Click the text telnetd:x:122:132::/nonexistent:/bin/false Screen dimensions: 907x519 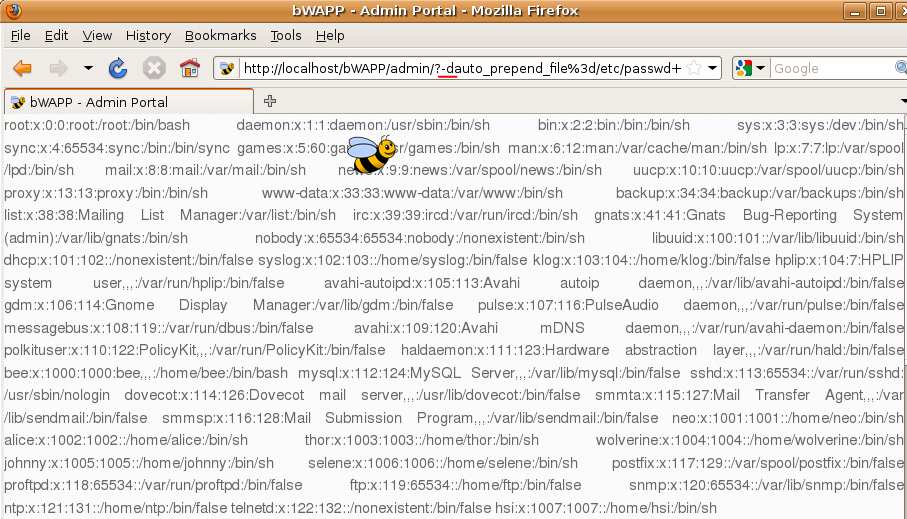pos(361,508)
